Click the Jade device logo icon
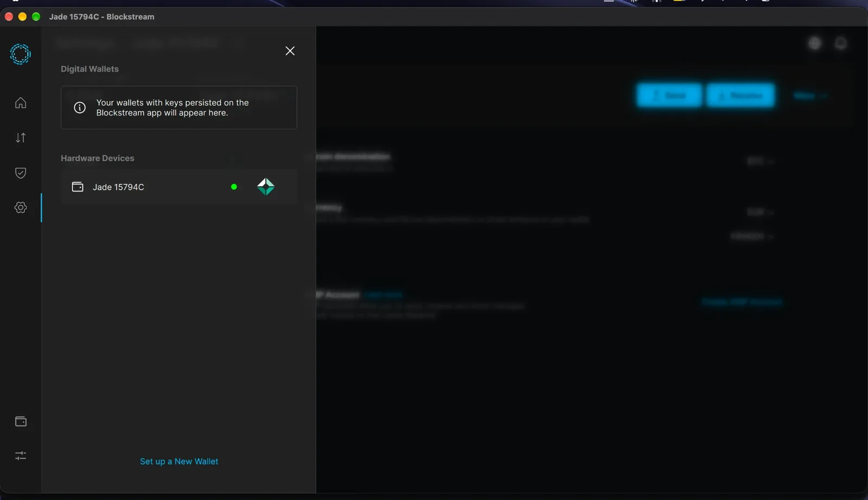Viewport: 868px width, 500px height. click(266, 187)
